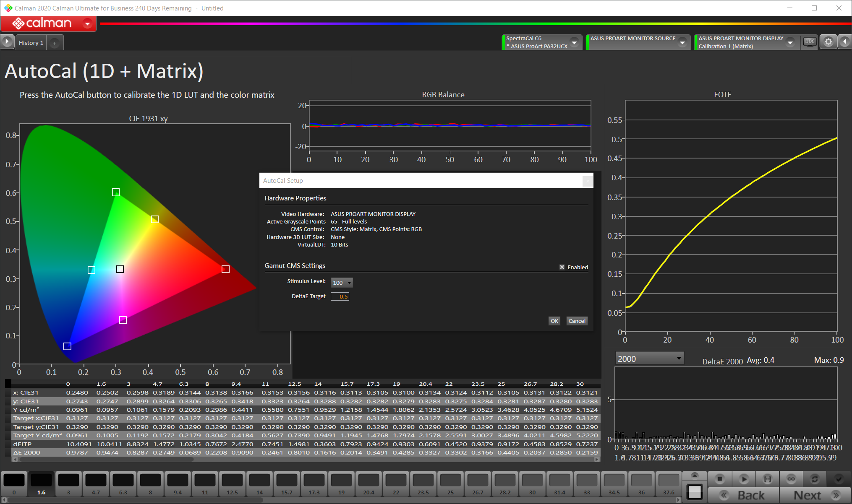Select the 34.5 grayscale swatch
The height and width of the screenshot is (504, 852).
pos(614,484)
